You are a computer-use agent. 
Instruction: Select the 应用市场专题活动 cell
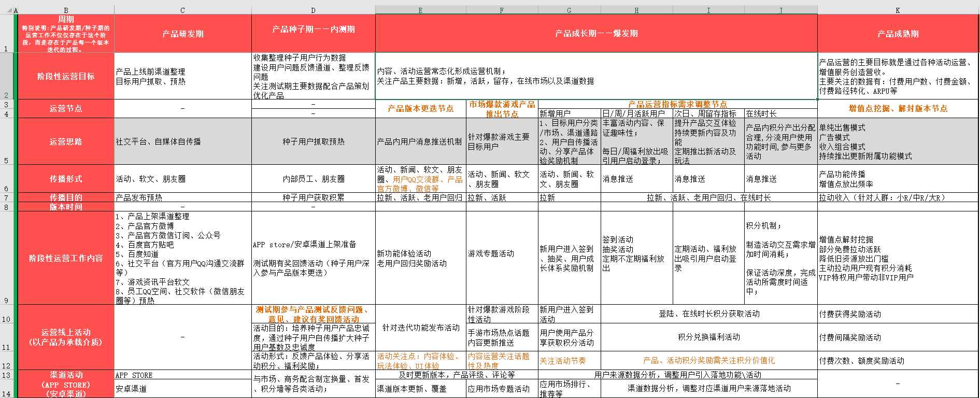(x=502, y=389)
